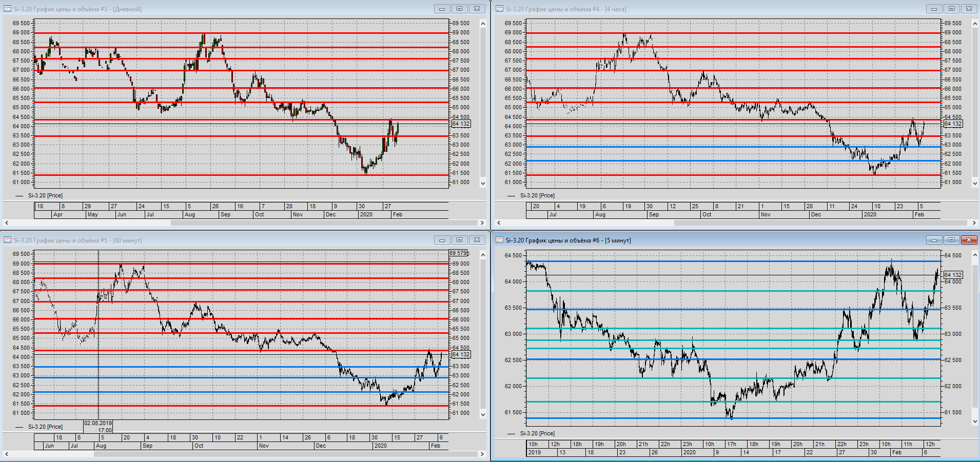Maximize the chart #4 four-hour window

[x=951, y=9]
